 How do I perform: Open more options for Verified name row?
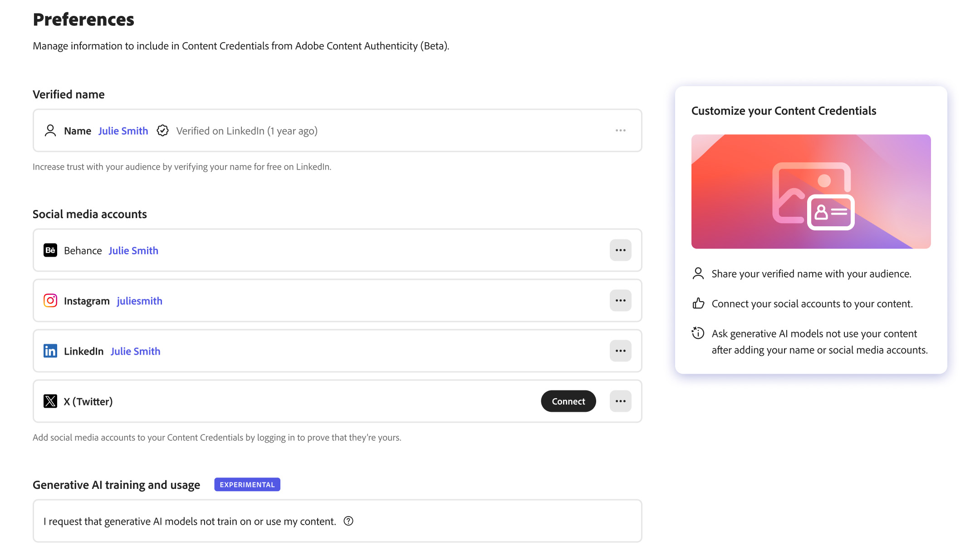coord(620,131)
